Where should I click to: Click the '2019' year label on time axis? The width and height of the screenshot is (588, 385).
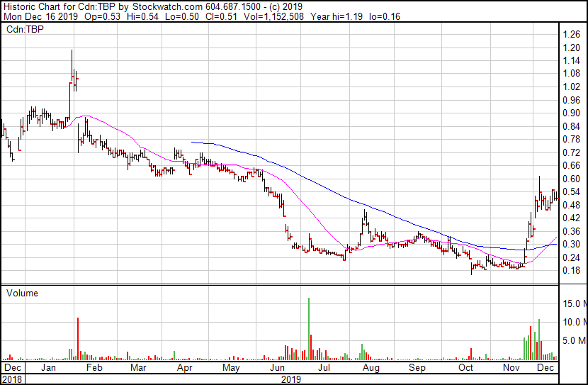[291, 379]
